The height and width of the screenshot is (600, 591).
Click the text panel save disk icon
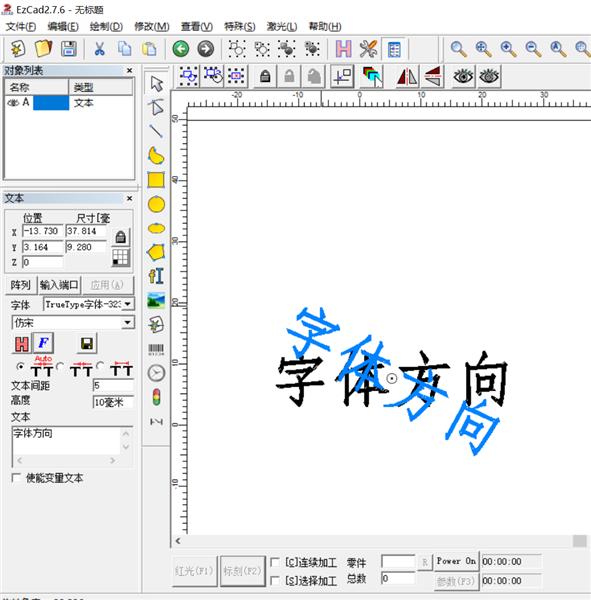tap(87, 343)
